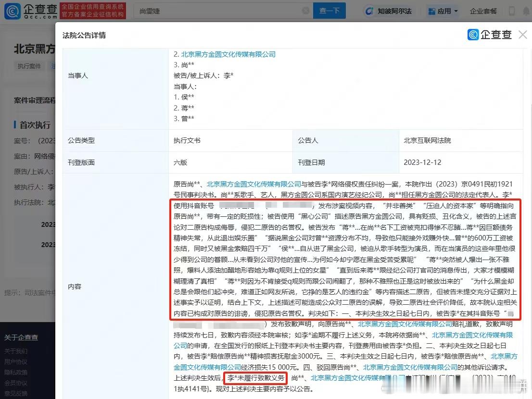Select plaintiff entry 3. 尚**

[184, 65]
